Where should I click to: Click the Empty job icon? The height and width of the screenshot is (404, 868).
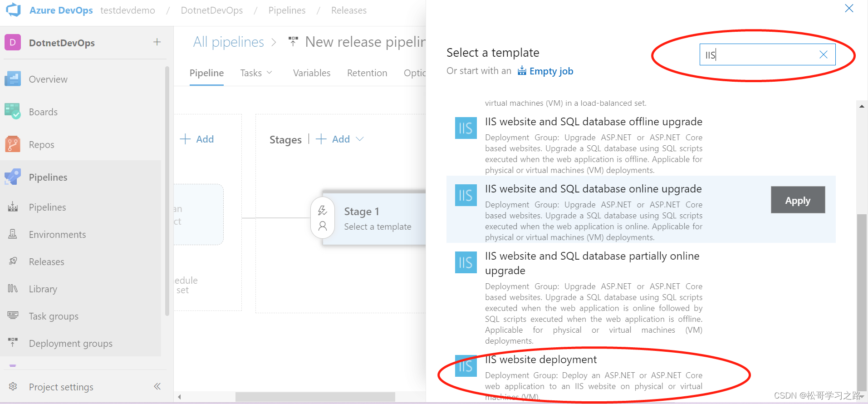pyautogui.click(x=522, y=70)
